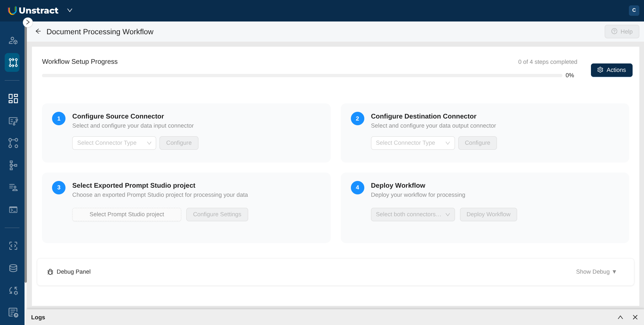
Task: Click the terminal console icon in sidebar
Action: click(13, 210)
